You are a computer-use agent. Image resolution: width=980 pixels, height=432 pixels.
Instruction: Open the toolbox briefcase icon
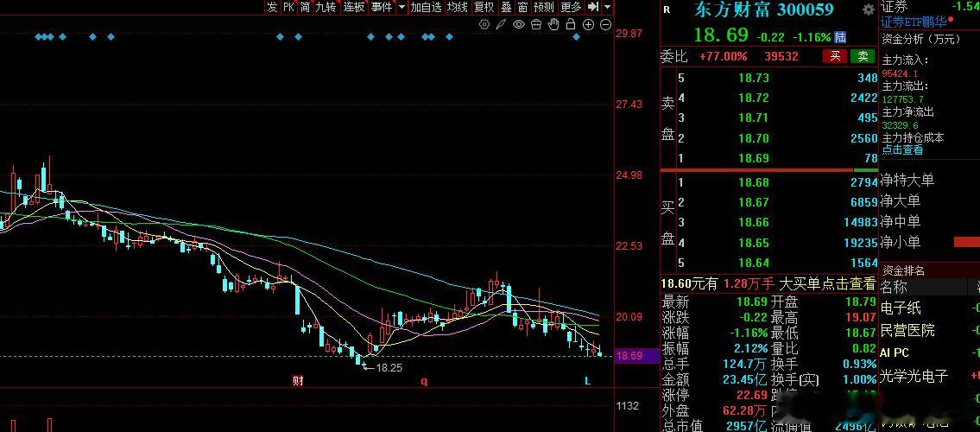(x=536, y=24)
